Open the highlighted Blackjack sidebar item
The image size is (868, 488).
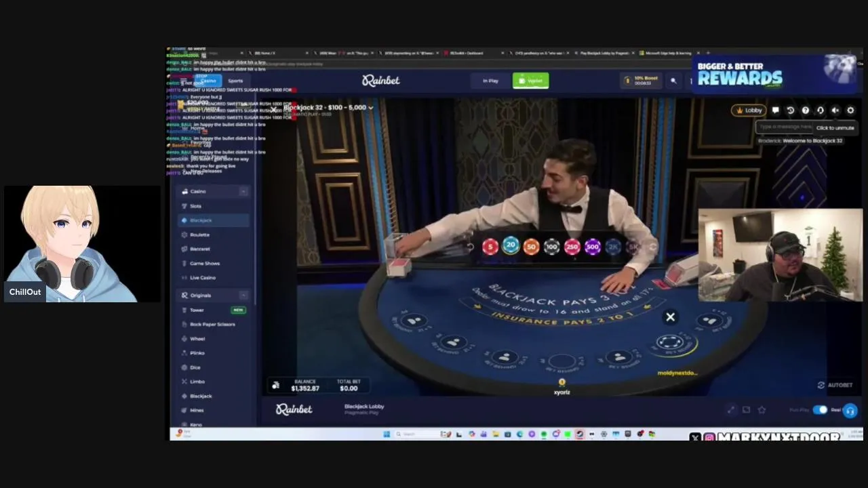click(x=214, y=220)
